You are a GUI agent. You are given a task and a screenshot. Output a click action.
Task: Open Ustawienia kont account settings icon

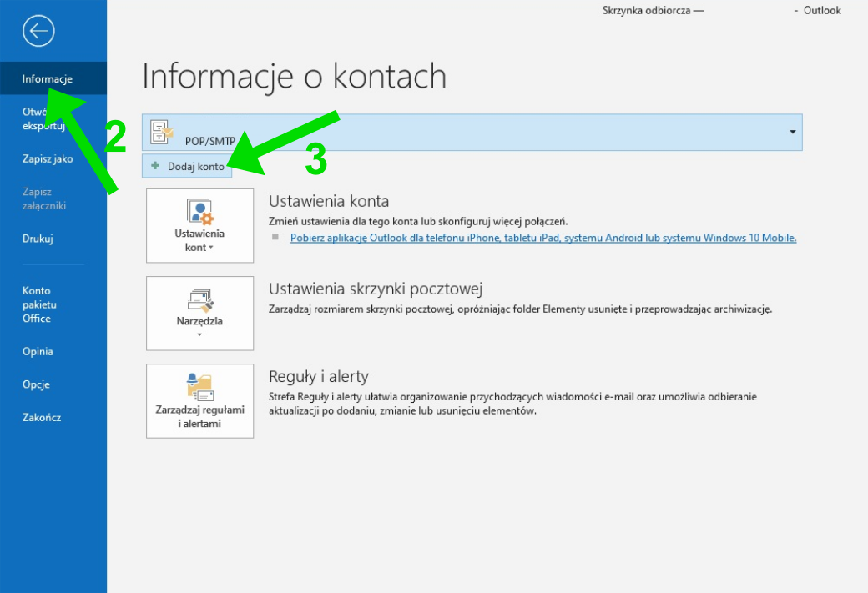pos(199,212)
